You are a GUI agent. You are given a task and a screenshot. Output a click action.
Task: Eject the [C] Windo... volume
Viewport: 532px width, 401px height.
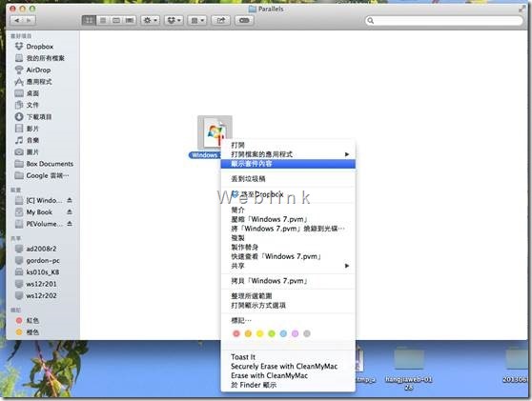point(70,200)
